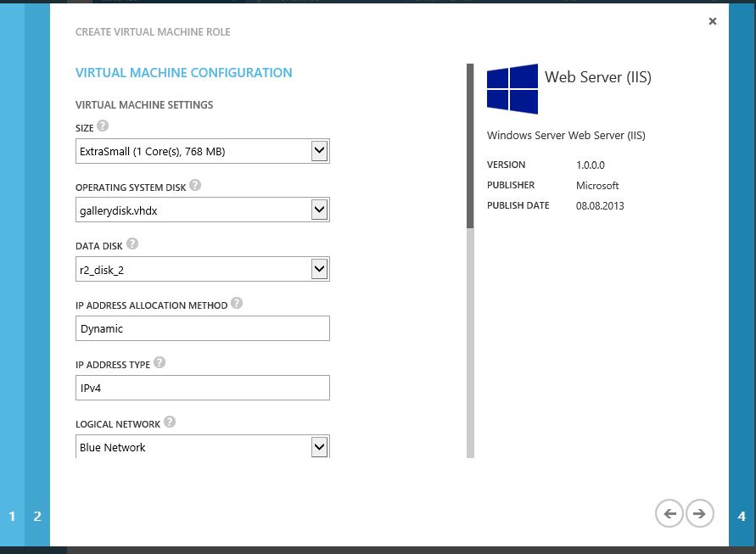Click the Dynamic allocation method field

pos(202,328)
